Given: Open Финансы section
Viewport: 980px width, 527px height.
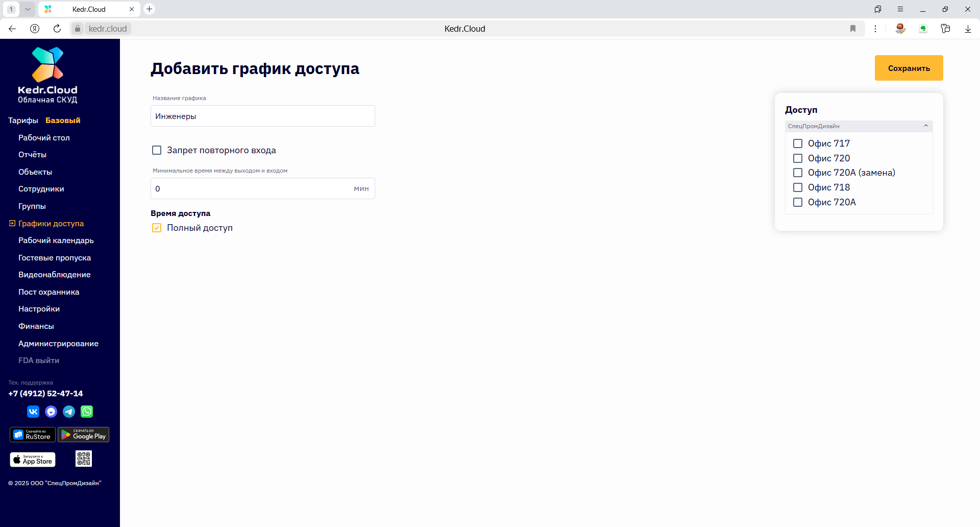Looking at the screenshot, I should pyautogui.click(x=36, y=326).
